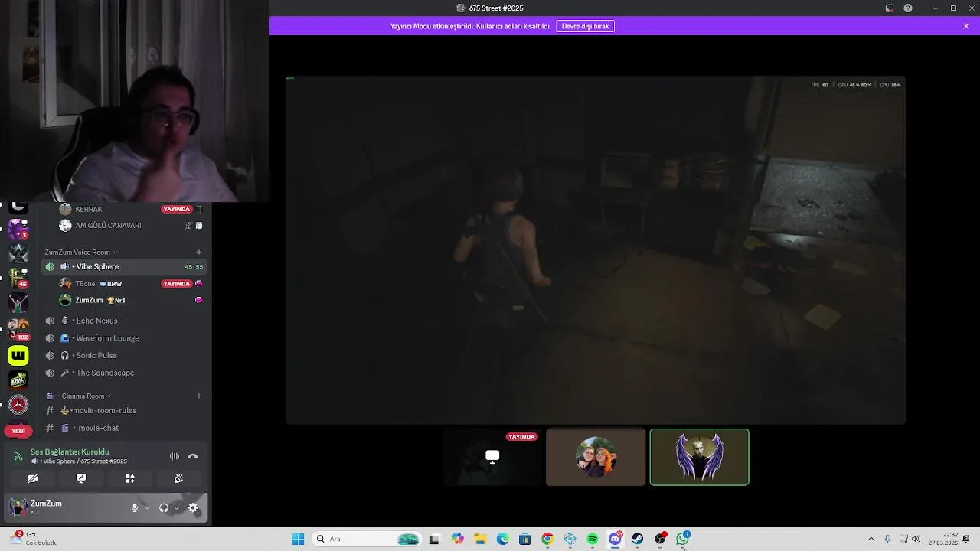Open File Explorer from the taskbar
The height and width of the screenshot is (551, 980).
click(x=480, y=539)
